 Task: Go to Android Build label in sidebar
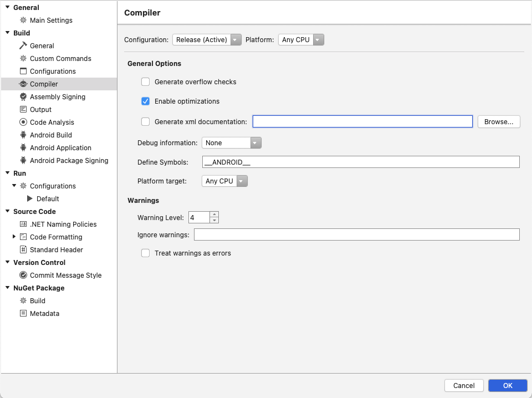click(x=51, y=135)
